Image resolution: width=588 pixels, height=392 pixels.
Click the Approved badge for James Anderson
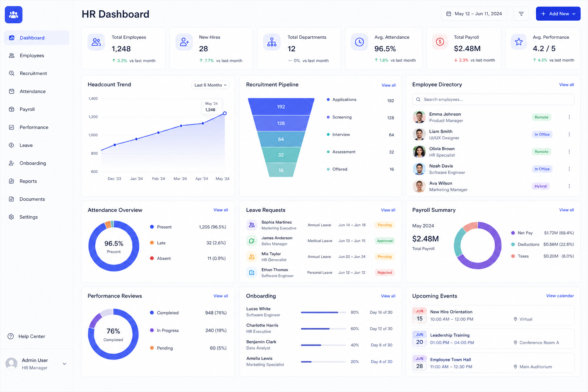point(384,241)
